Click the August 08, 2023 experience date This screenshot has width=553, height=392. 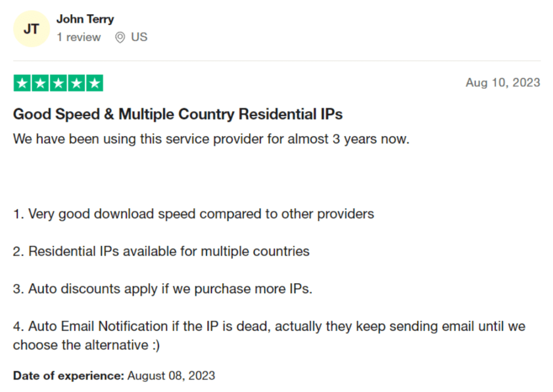[x=171, y=376]
